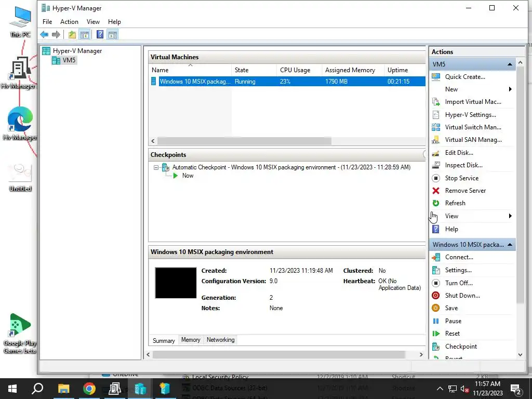The image size is (532, 399).
Task: Click the Checkpoint icon in Actions
Action: [x=436, y=347]
